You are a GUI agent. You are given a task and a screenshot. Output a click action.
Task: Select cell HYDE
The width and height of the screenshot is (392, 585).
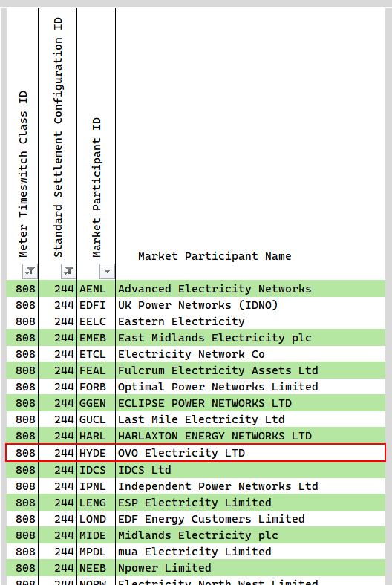coord(96,453)
